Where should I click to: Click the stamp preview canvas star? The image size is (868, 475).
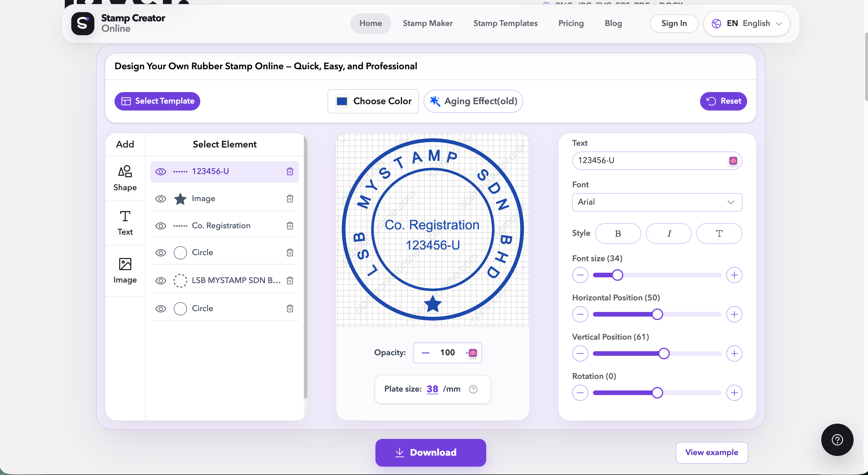pos(433,304)
